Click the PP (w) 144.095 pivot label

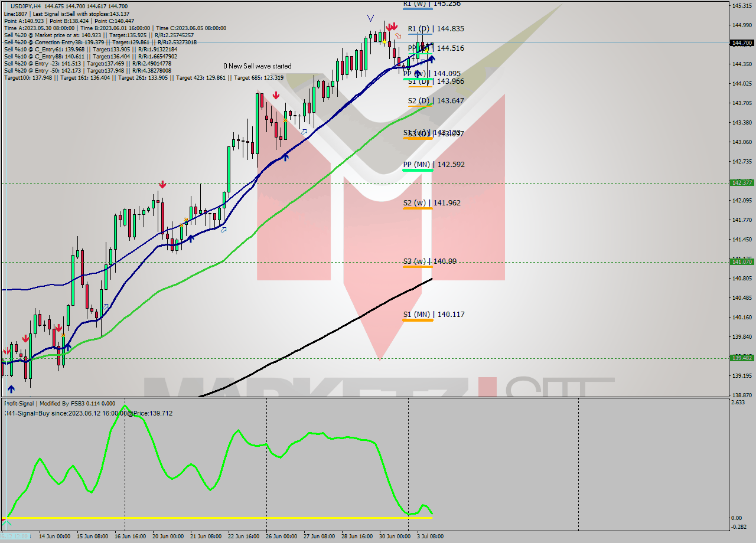pos(431,74)
